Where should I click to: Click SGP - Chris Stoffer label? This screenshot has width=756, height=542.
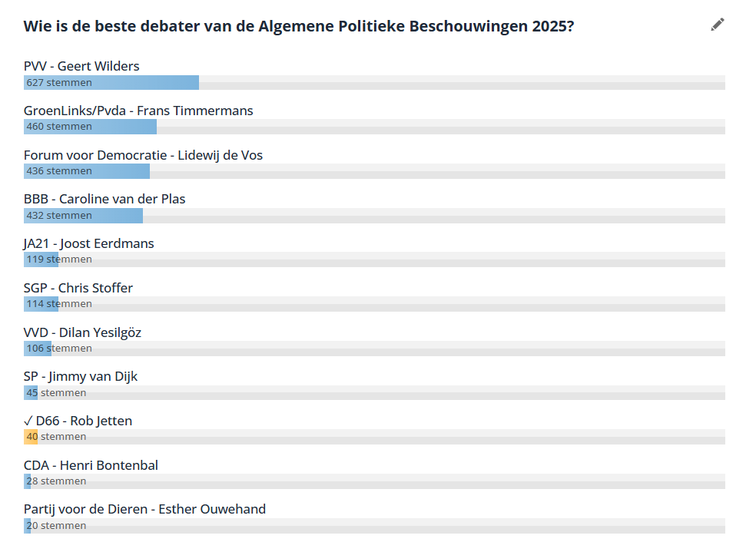coord(78,288)
